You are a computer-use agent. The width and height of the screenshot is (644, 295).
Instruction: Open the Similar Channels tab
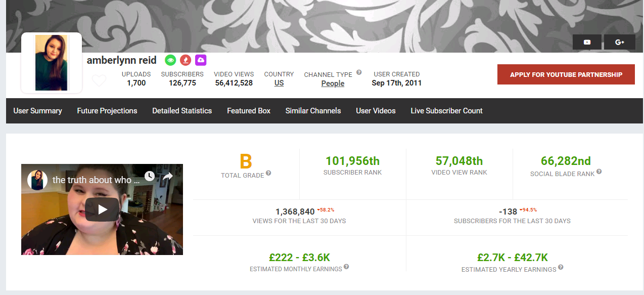coord(313,110)
